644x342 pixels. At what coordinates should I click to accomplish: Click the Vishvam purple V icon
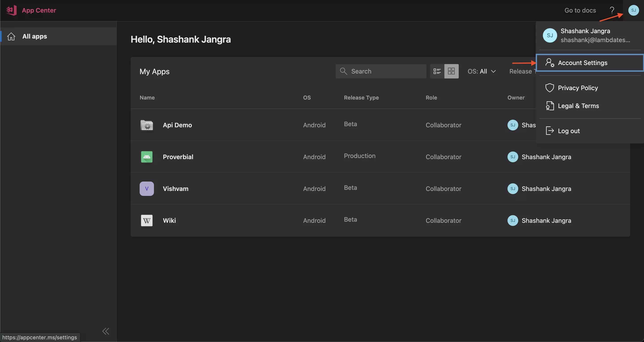click(147, 189)
